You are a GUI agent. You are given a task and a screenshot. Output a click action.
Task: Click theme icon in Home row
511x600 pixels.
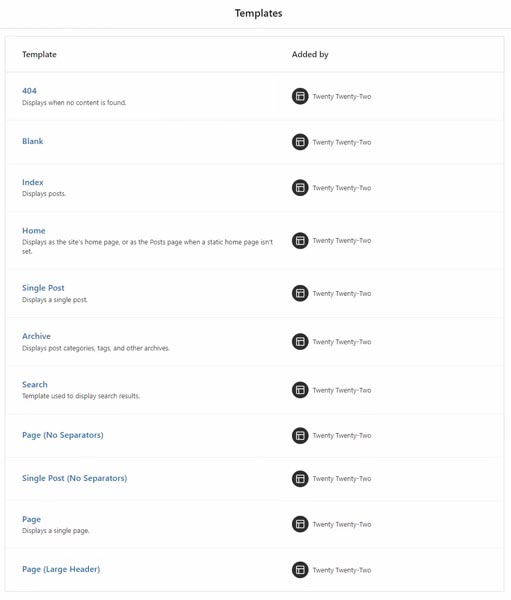(300, 240)
